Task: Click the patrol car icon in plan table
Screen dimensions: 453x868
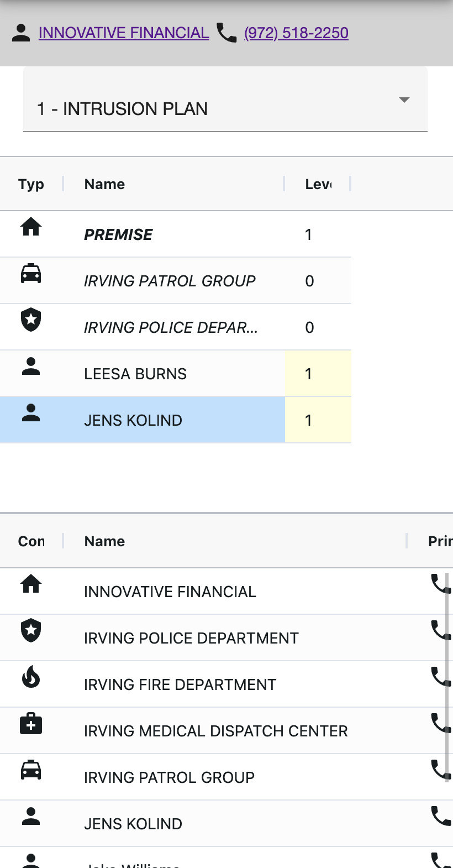Action: (x=31, y=274)
